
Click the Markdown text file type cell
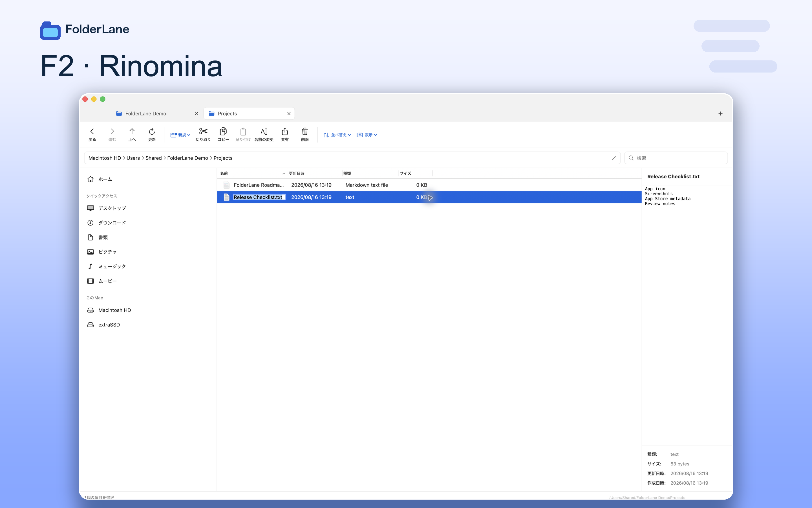[x=367, y=185]
